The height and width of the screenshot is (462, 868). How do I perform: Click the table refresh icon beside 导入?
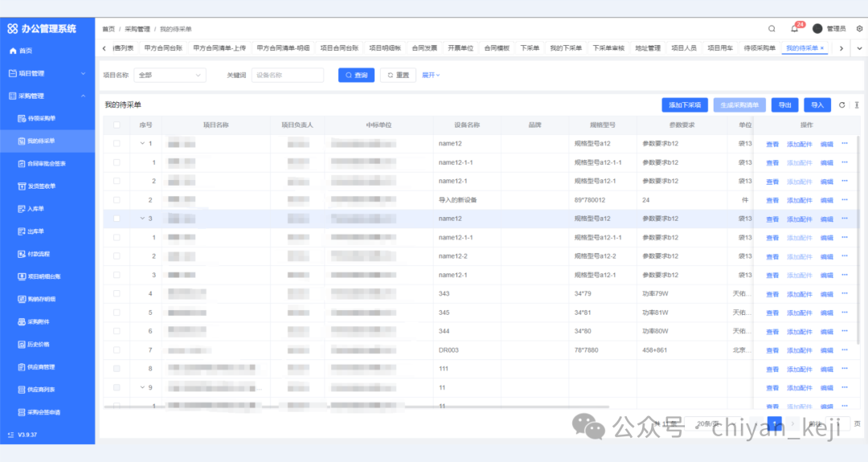[842, 105]
